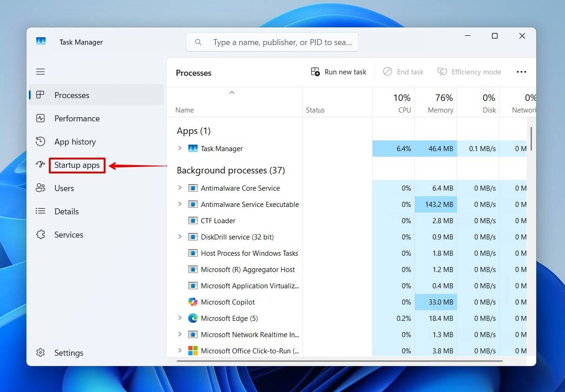Sort processes by CPU usage
Image resolution: width=565 pixels, height=392 pixels.
point(393,102)
